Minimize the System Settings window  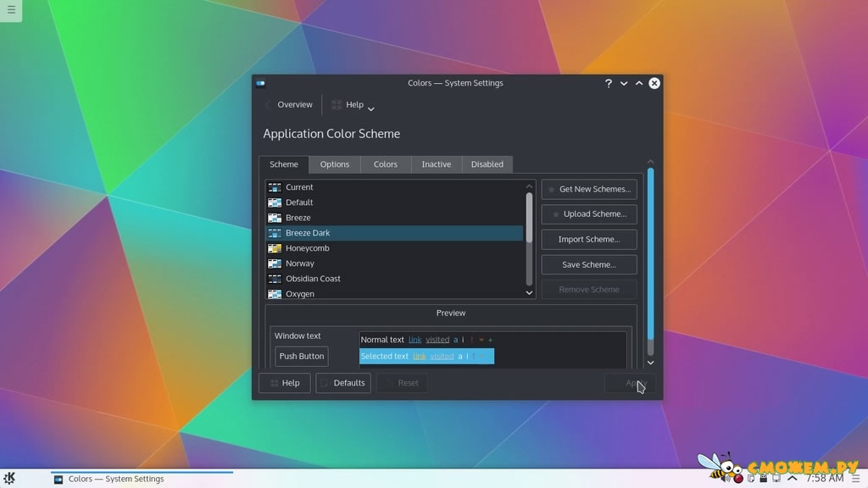624,83
